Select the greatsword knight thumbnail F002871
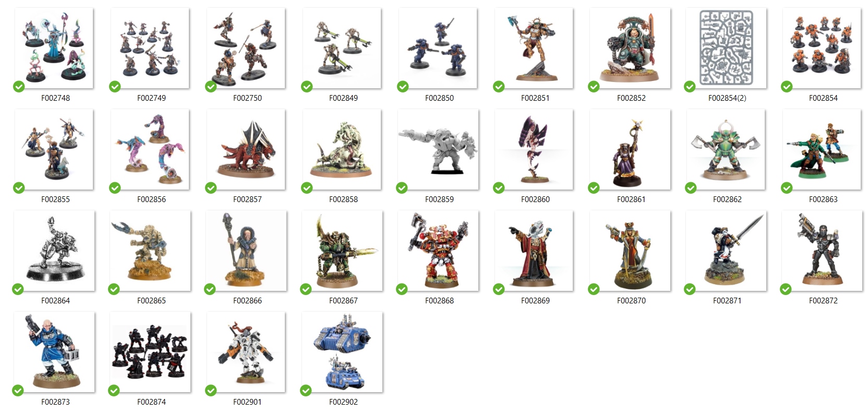The height and width of the screenshot is (412, 868). coord(726,251)
